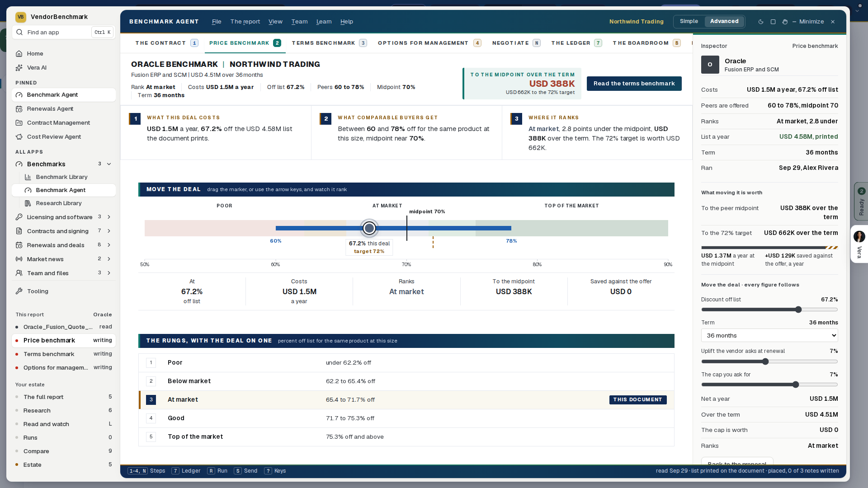Open Renewals Agent pinned app
The width and height of the screenshot is (868, 488).
pos(63,109)
